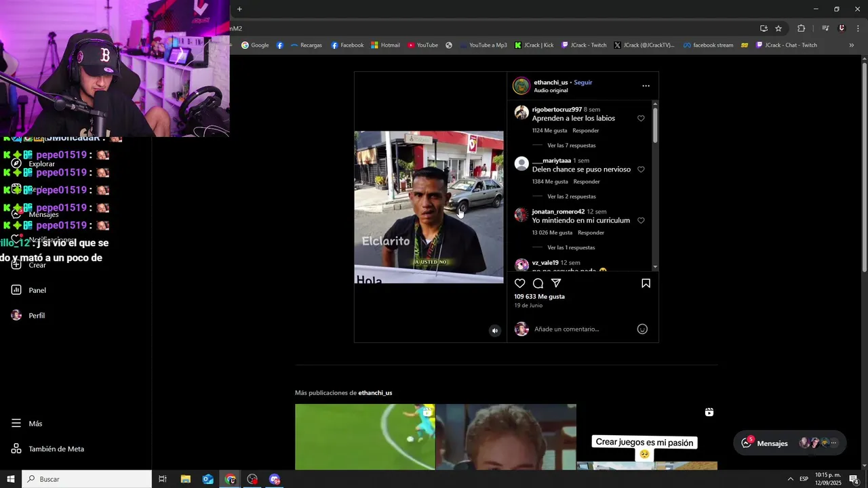Reply to ___mariytaaa's comment via Responder
Screen dimensions: 868x488
(x=587, y=182)
